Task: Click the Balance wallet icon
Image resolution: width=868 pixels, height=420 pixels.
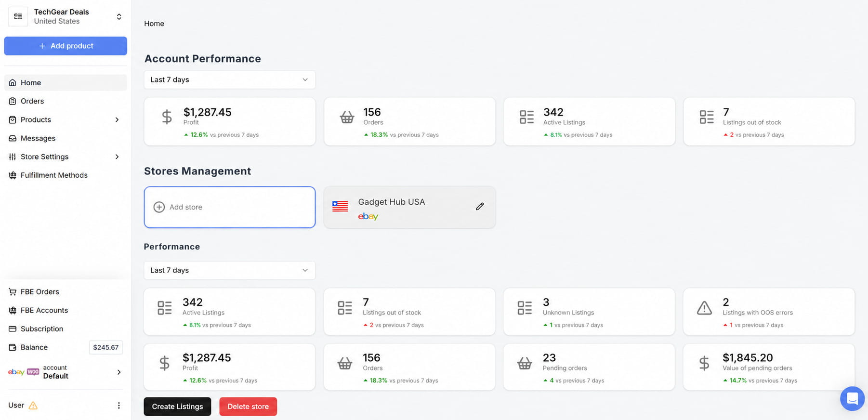Action: [x=13, y=347]
